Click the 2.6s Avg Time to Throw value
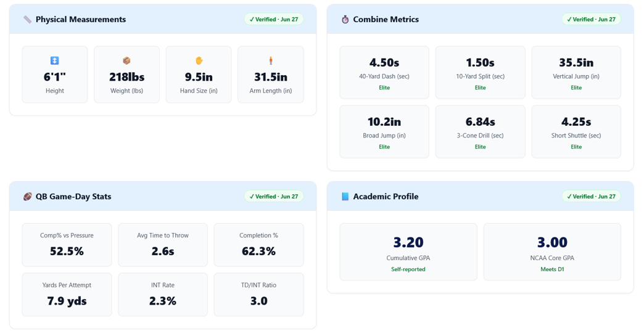Image resolution: width=644 pixels, height=336 pixels. [163, 251]
